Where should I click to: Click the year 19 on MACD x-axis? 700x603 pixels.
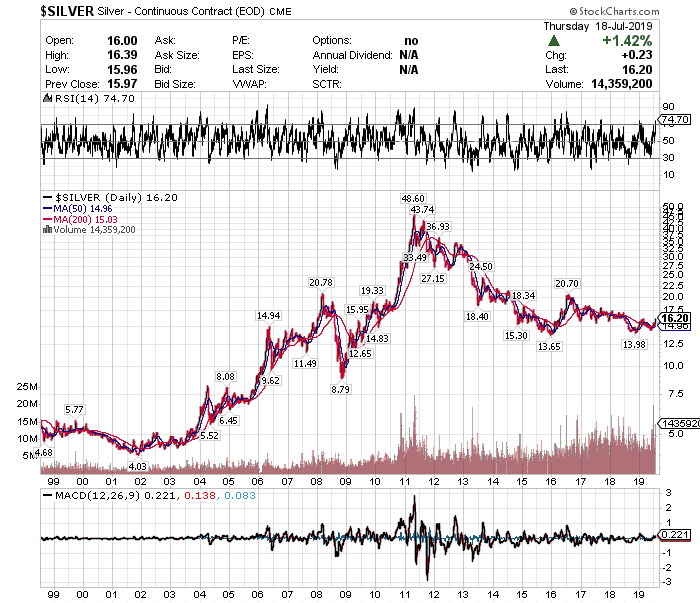639,595
